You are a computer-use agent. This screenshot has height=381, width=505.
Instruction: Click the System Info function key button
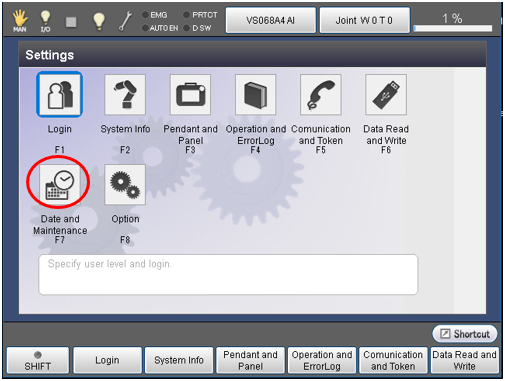click(179, 360)
